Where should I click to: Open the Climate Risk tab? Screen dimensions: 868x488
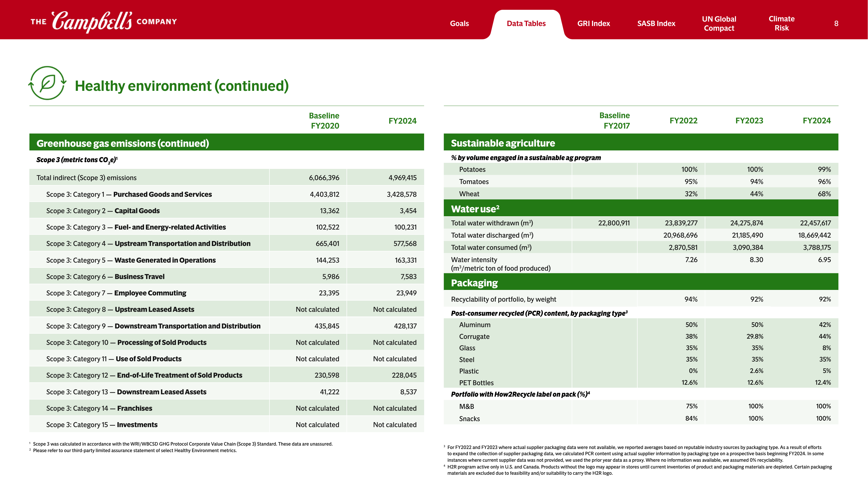click(x=781, y=23)
